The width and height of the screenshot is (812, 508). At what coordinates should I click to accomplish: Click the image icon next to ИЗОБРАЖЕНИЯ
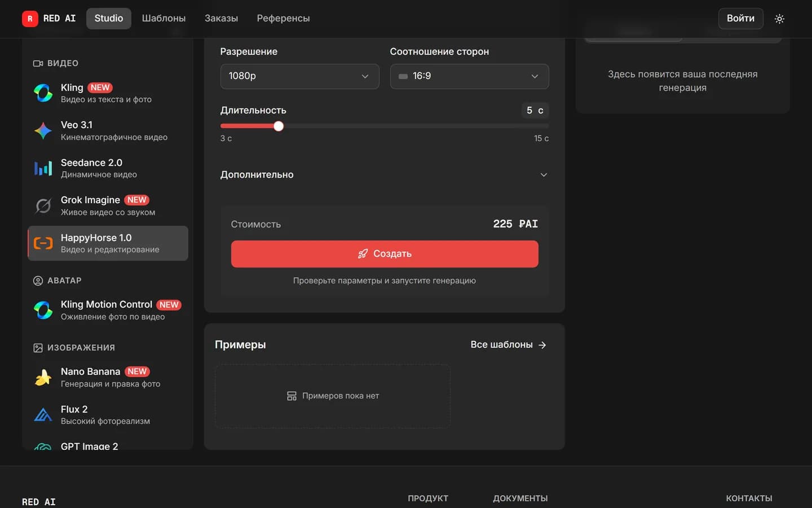(38, 348)
